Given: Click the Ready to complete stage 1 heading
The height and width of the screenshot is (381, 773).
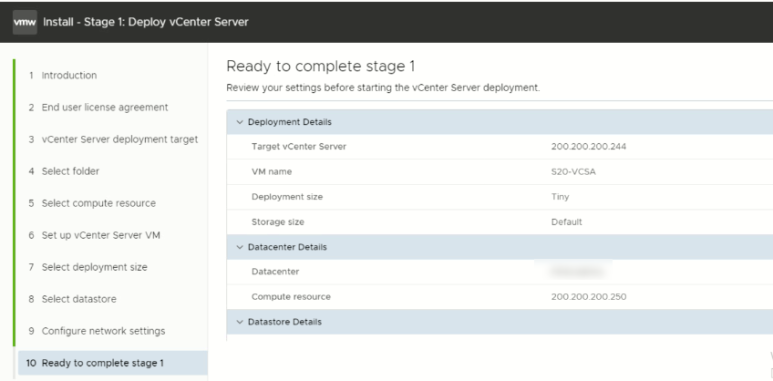Looking at the screenshot, I should 321,66.
